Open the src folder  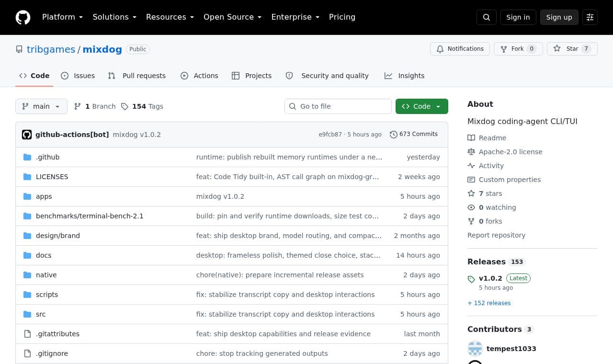click(41, 314)
